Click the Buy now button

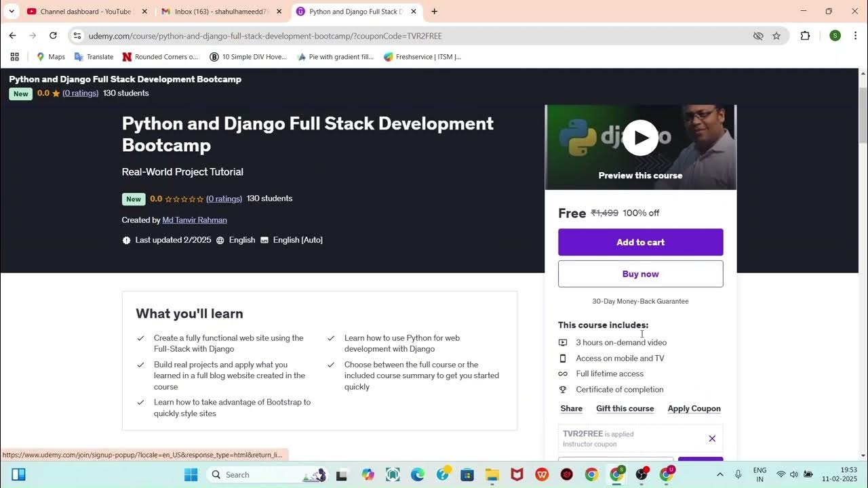click(x=640, y=274)
